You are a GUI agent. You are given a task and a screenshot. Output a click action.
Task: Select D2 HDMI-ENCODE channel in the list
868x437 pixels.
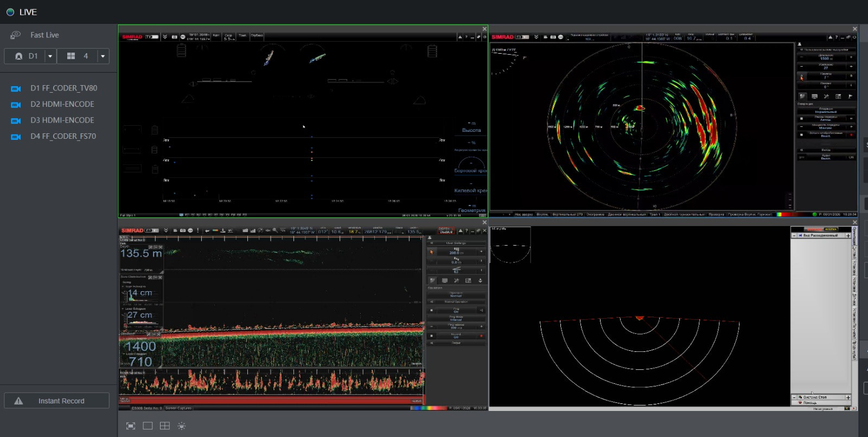tap(62, 104)
